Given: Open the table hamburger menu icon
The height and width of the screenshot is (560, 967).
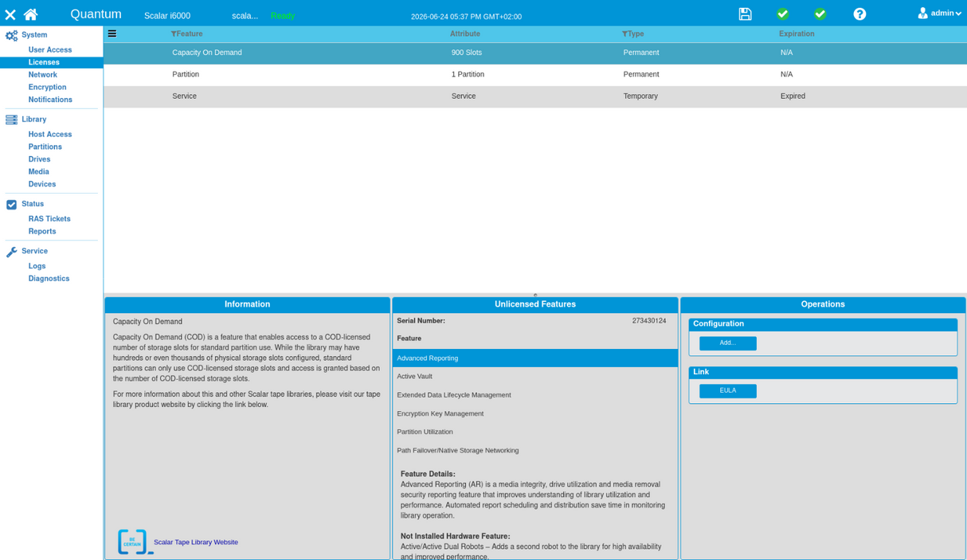Looking at the screenshot, I should [112, 33].
